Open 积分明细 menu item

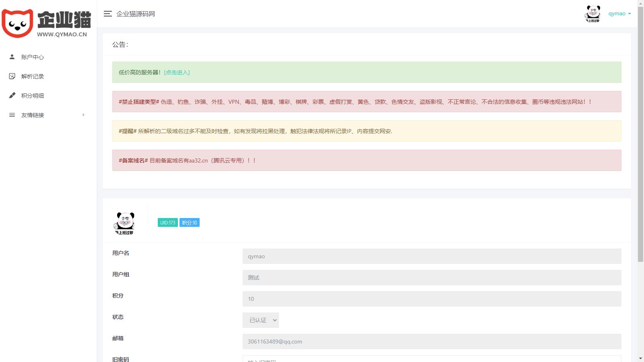point(33,96)
